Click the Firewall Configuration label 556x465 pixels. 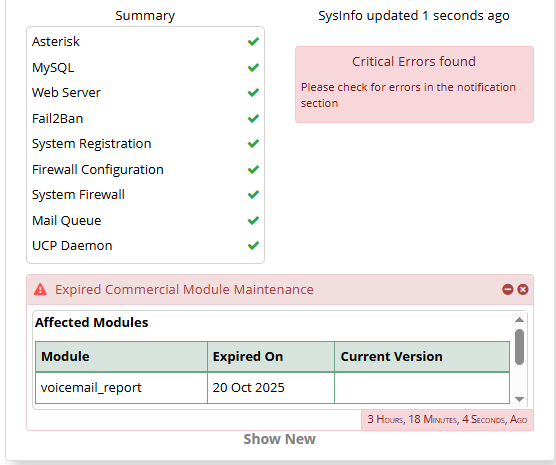[98, 170]
